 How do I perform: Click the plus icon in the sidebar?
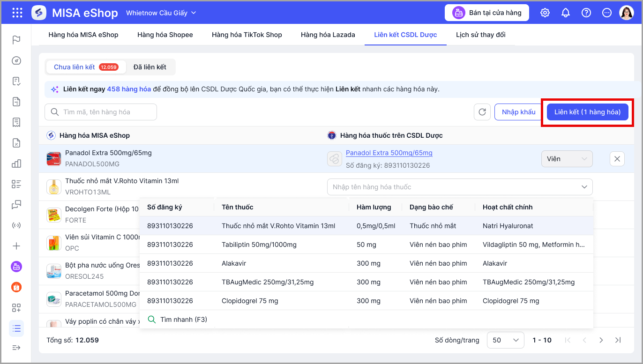[x=16, y=246]
